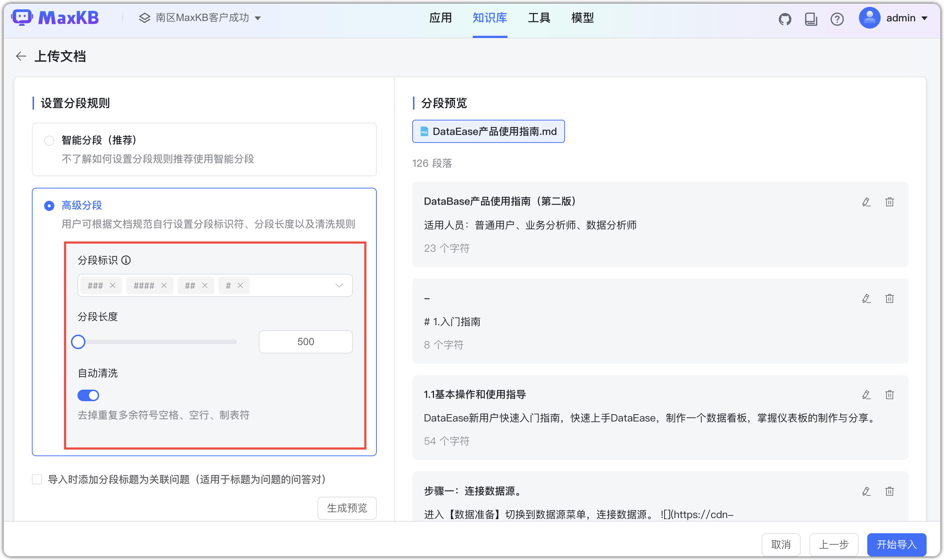Click the 54 个字符 text
The width and height of the screenshot is (944, 560).
click(x=447, y=441)
